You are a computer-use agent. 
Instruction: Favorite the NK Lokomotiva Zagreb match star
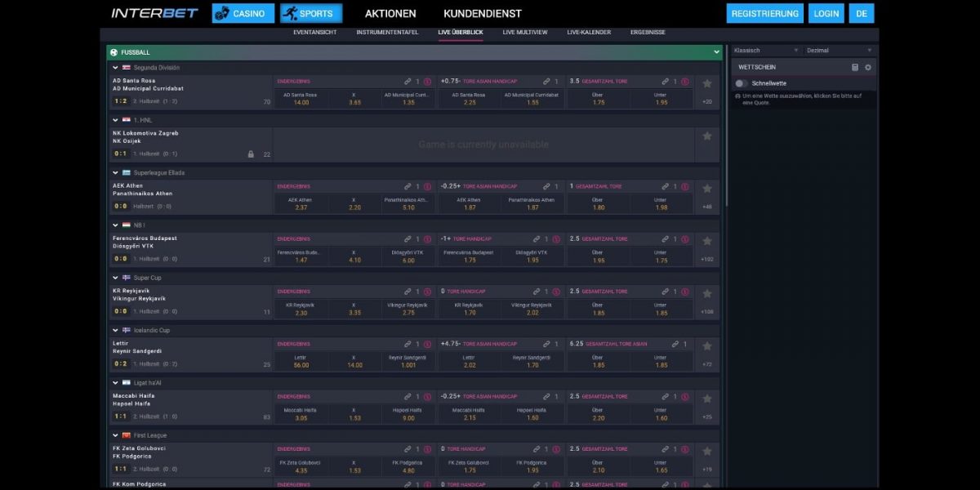click(707, 136)
